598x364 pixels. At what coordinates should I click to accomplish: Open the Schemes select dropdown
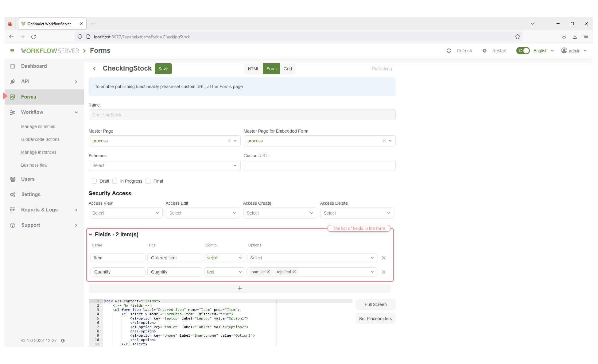coord(165,165)
